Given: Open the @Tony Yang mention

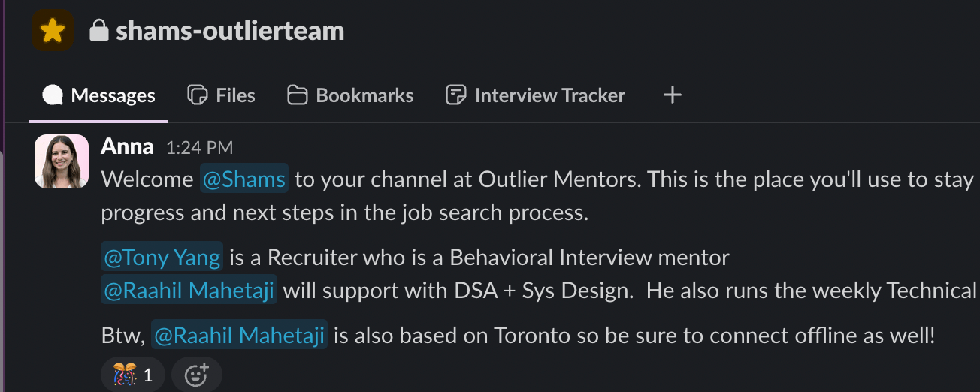Looking at the screenshot, I should coord(162,258).
